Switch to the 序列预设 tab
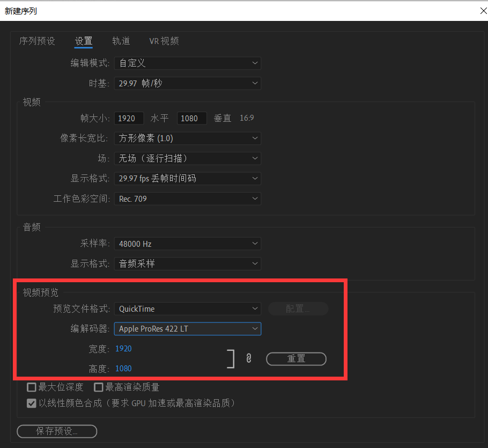This screenshot has width=488, height=448. 37,41
